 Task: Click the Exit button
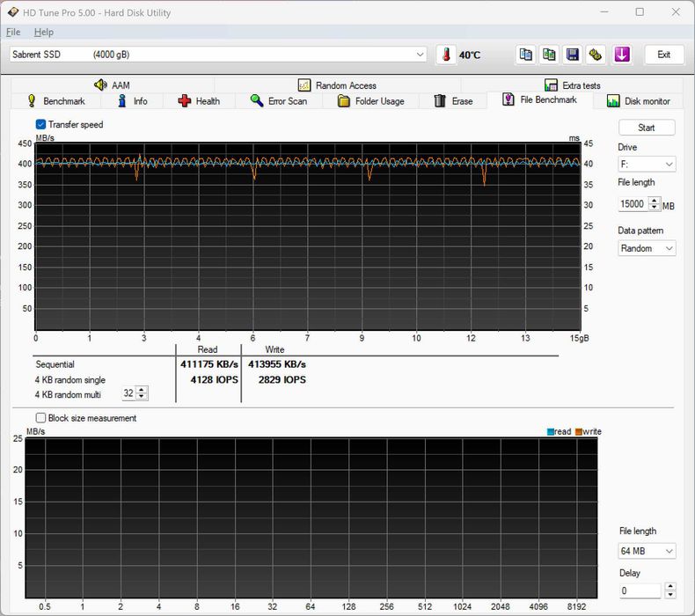[663, 55]
